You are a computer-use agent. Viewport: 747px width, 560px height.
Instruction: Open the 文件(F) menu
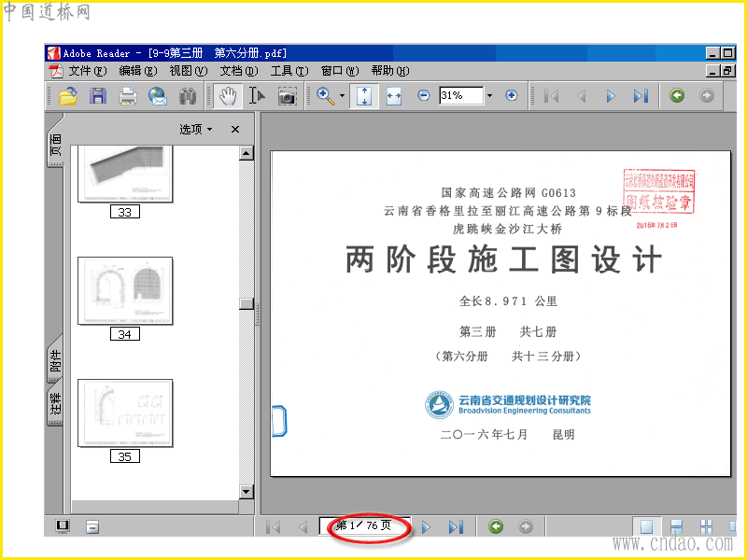87,71
